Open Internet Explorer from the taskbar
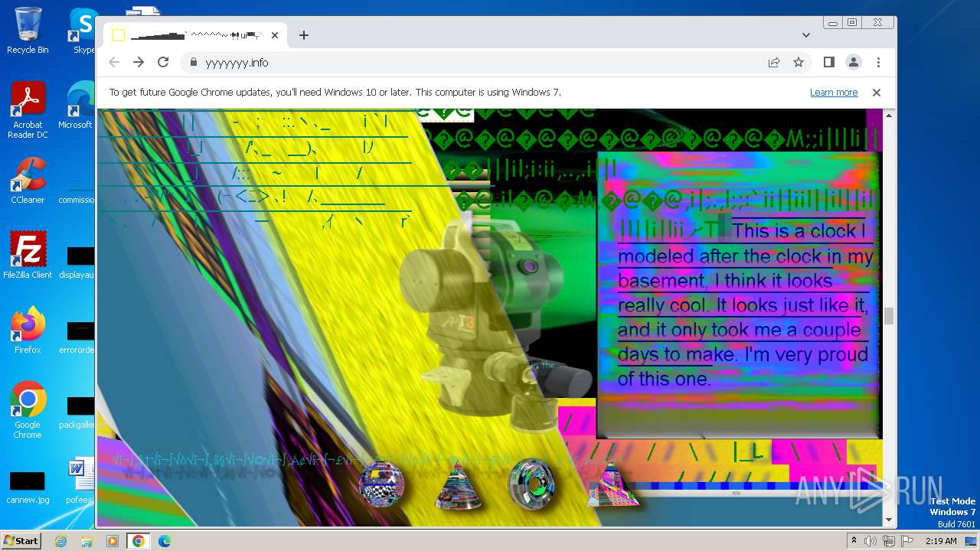980x551 pixels. (x=61, y=541)
